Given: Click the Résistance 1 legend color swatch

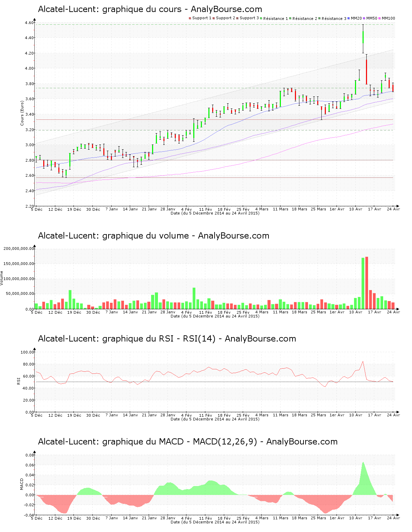Looking at the screenshot, I should point(261,18).
